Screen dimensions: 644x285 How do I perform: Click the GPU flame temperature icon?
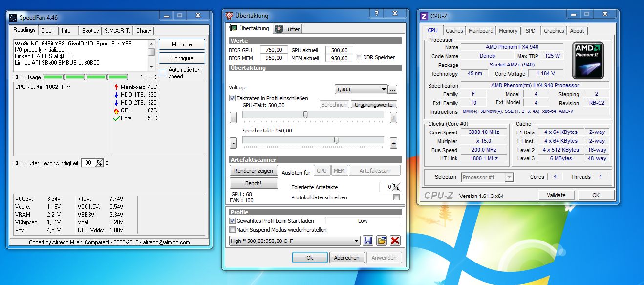pyautogui.click(x=116, y=111)
